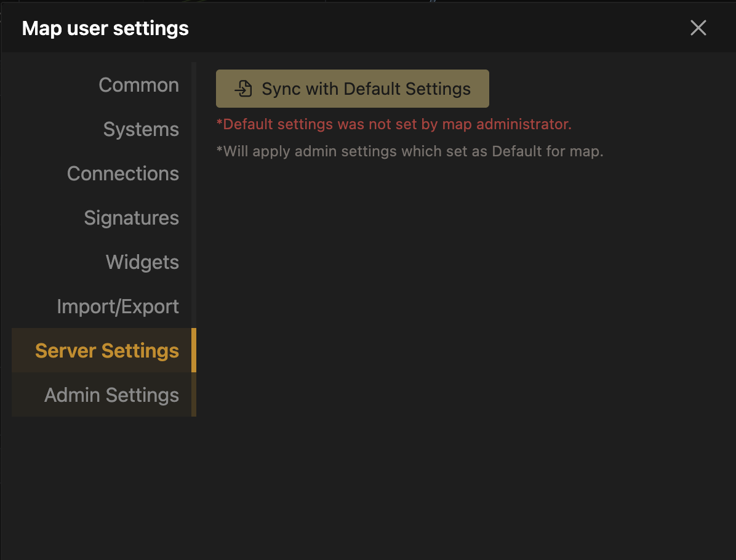Click the 'Map user settings' title
Screen dimensions: 736x560
[105, 28]
